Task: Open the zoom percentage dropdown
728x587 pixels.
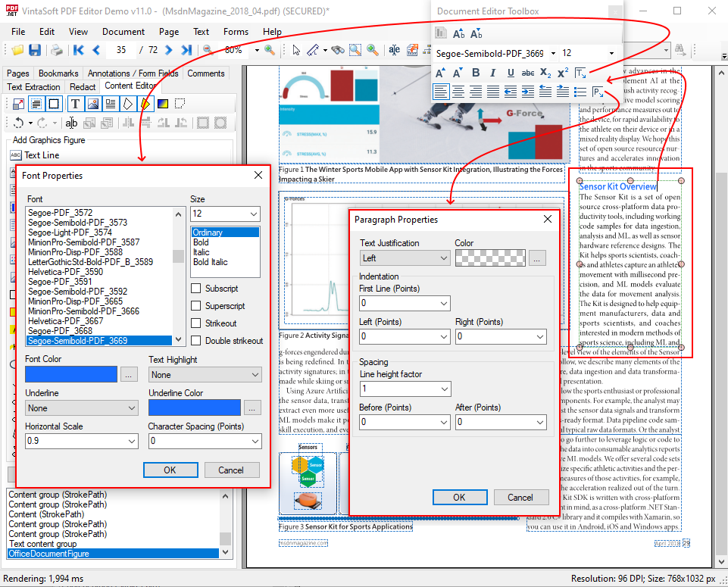Action: click(x=257, y=50)
